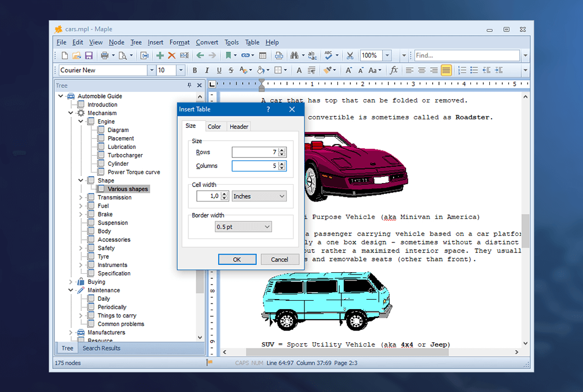Insert a formula with the fx icon
The height and width of the screenshot is (392, 583).
[394, 70]
